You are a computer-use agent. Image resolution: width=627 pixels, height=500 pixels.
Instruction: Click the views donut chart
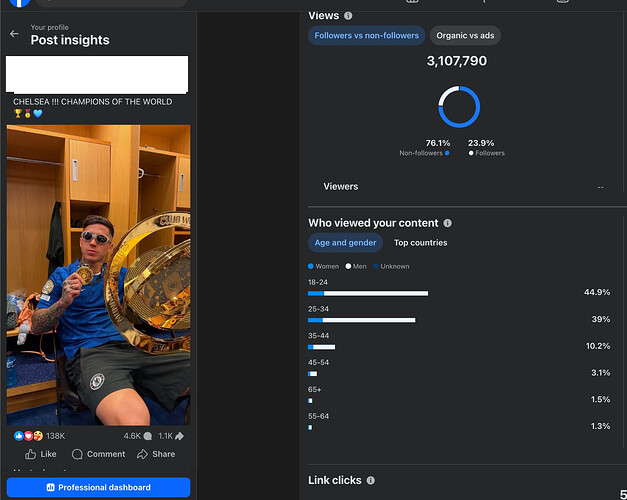(459, 107)
